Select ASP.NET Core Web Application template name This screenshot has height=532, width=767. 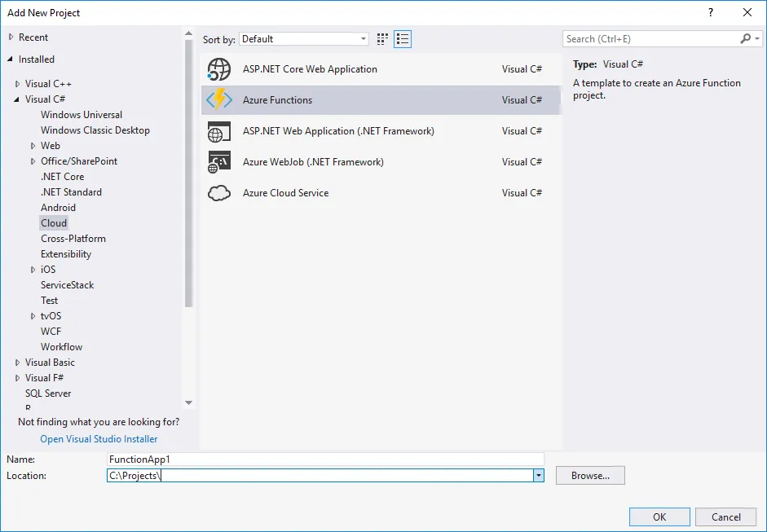310,69
